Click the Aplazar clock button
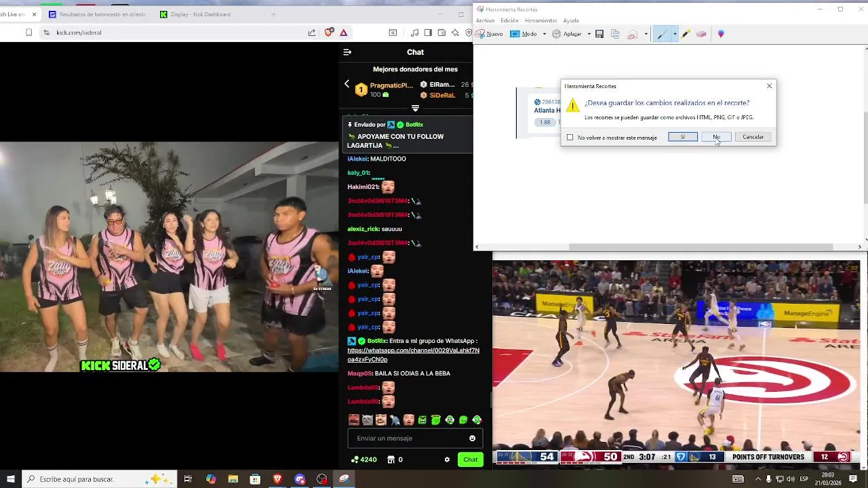This screenshot has height=488, width=868. (567, 34)
